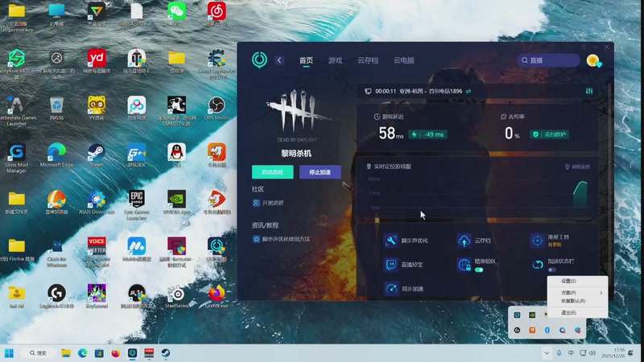Select the Steam desktop shortcut

pyautogui.click(x=97, y=155)
